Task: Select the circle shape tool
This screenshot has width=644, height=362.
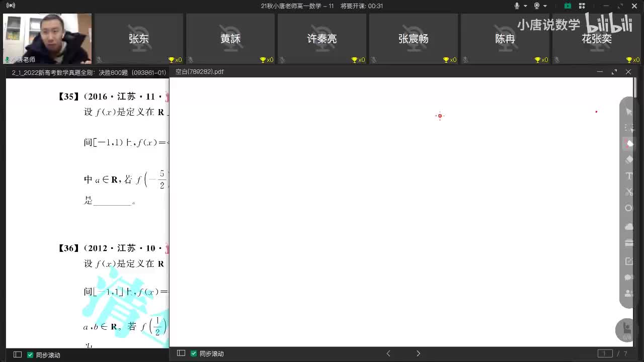Action: tap(628, 208)
